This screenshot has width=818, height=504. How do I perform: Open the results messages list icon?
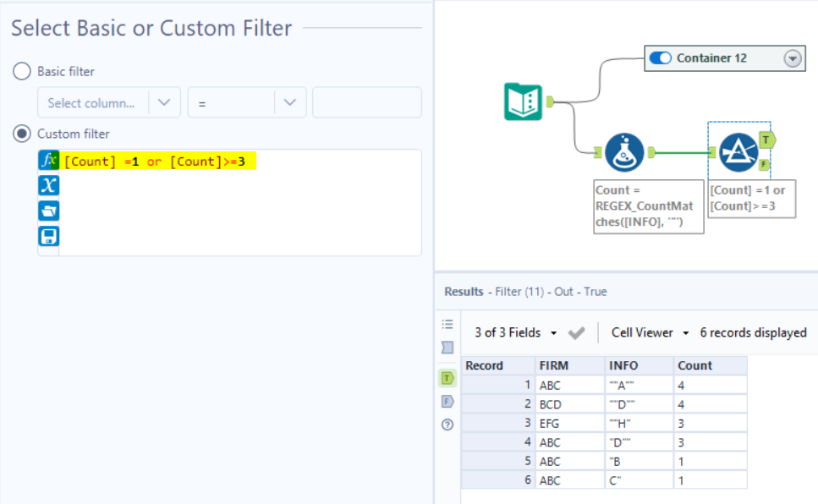coord(447,324)
